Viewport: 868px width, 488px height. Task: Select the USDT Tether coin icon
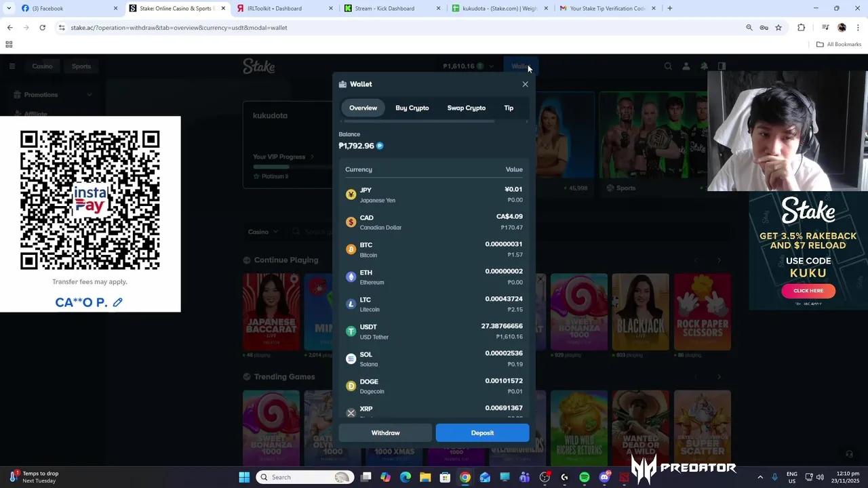coord(351,331)
